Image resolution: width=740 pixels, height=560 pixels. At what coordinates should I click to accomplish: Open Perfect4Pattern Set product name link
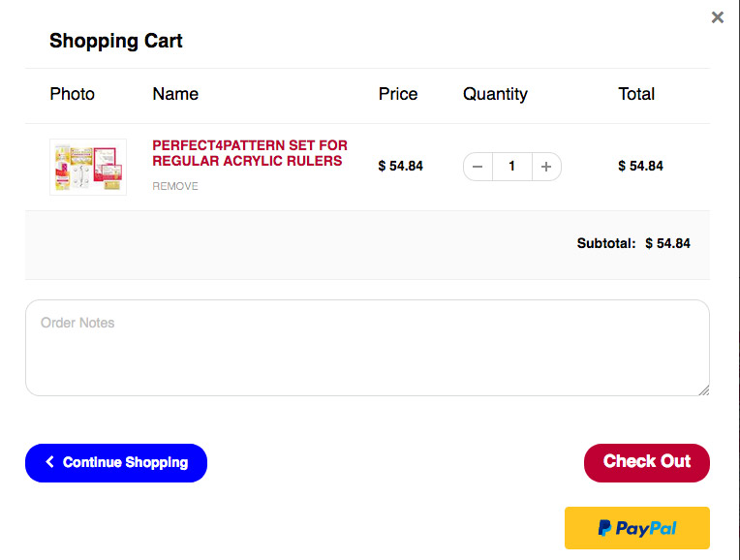250,153
